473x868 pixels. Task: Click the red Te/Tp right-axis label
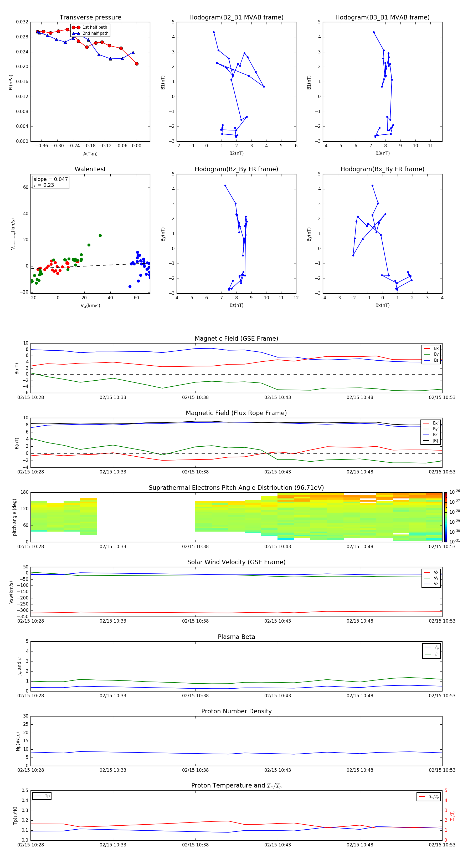[x=453, y=815]
